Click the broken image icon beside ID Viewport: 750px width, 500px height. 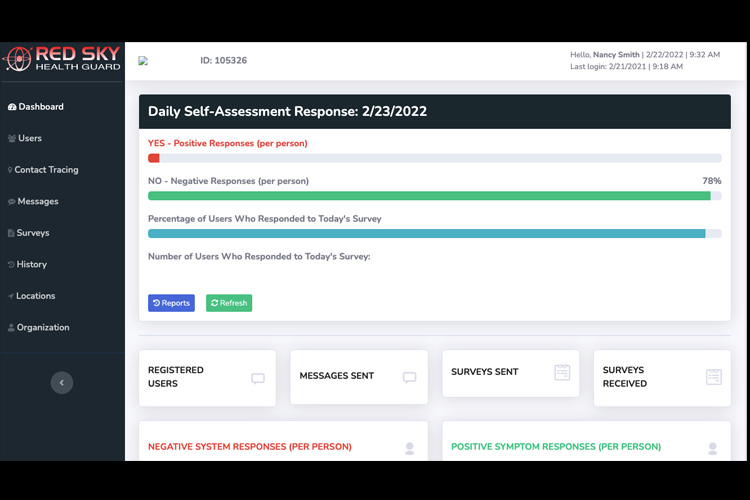(143, 61)
